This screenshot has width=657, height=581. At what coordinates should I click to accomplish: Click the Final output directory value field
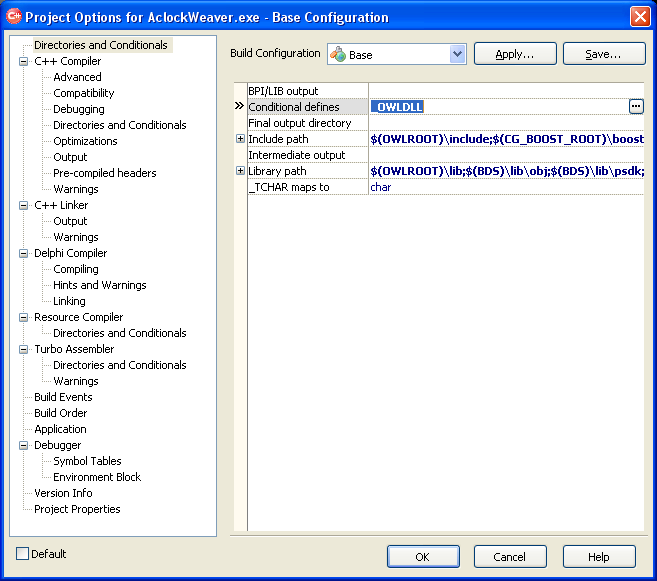[506, 123]
